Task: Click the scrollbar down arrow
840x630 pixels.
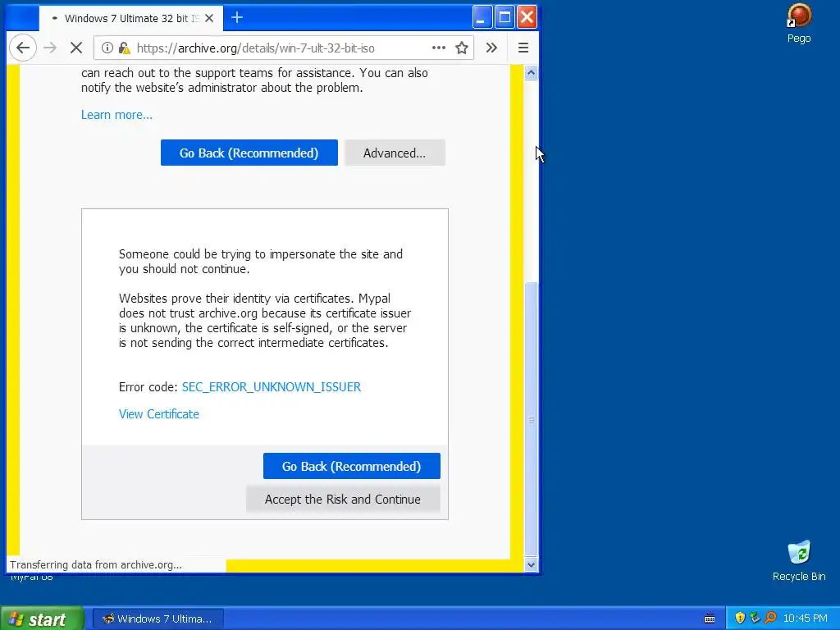Action: pos(531,564)
